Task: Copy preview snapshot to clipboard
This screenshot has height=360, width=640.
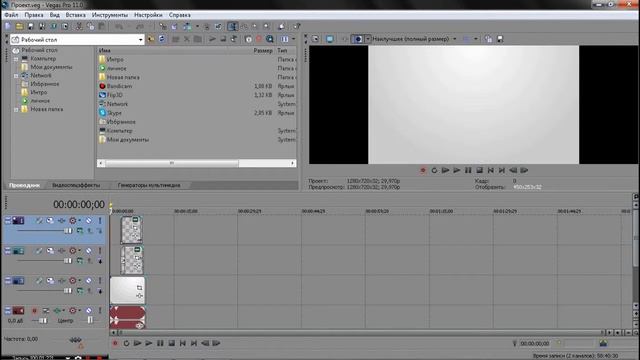Action: tap(488, 39)
